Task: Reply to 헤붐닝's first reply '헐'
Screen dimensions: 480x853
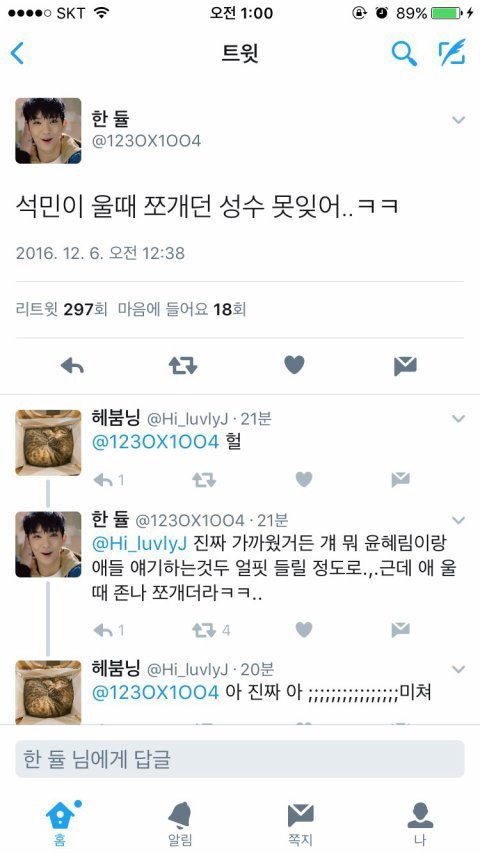Action: pos(102,480)
